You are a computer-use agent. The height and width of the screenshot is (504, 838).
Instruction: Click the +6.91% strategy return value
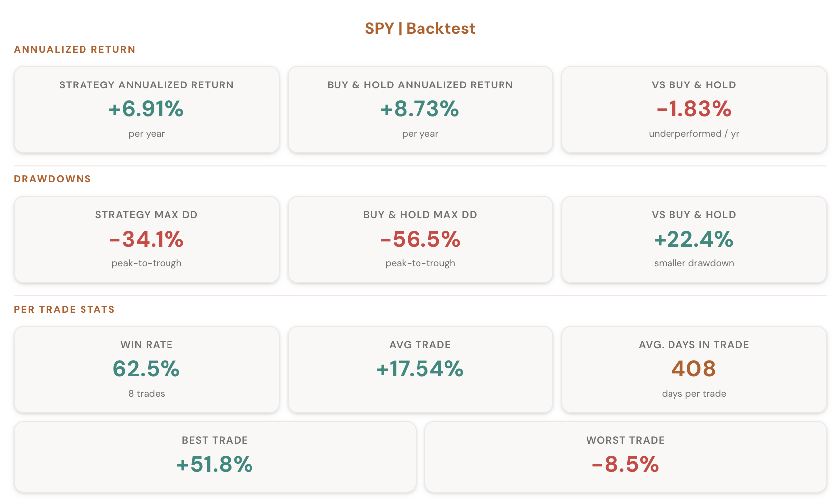147,109
